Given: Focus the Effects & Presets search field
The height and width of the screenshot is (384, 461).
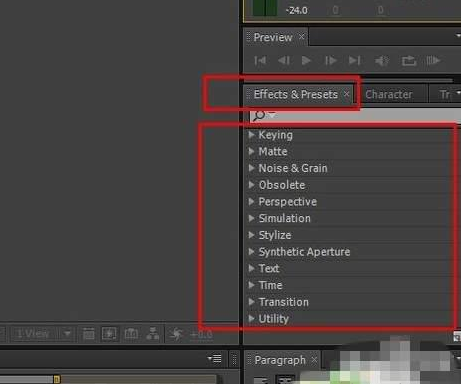Looking at the screenshot, I should [355, 116].
